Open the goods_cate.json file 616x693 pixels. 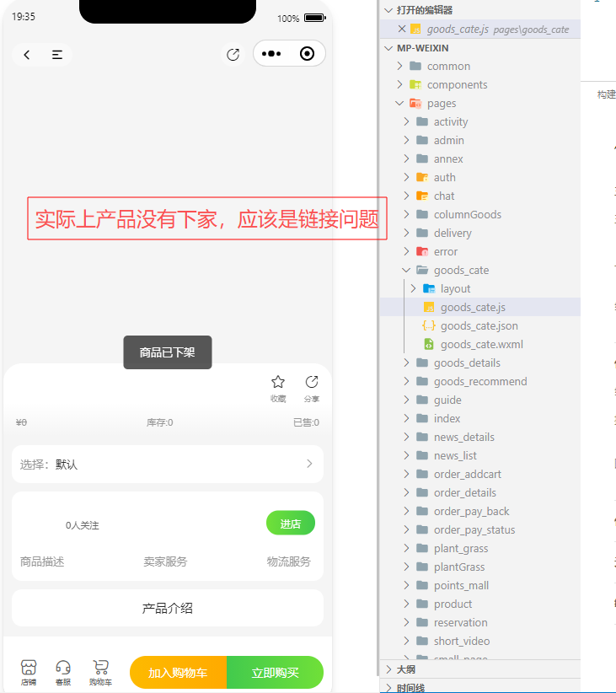coord(479,325)
